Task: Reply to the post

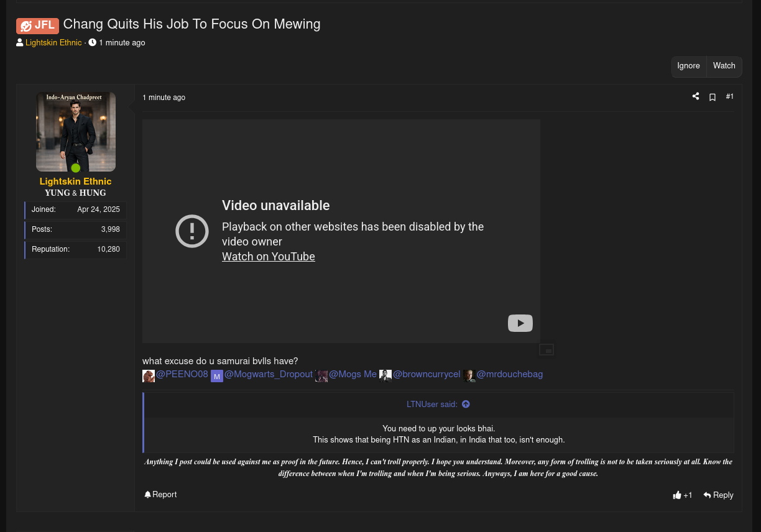Action: [x=718, y=495]
